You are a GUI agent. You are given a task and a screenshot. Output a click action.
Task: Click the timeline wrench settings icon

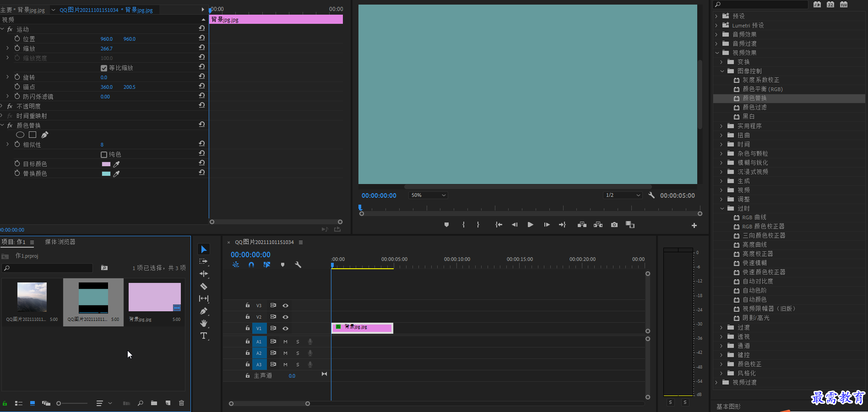pyautogui.click(x=298, y=265)
